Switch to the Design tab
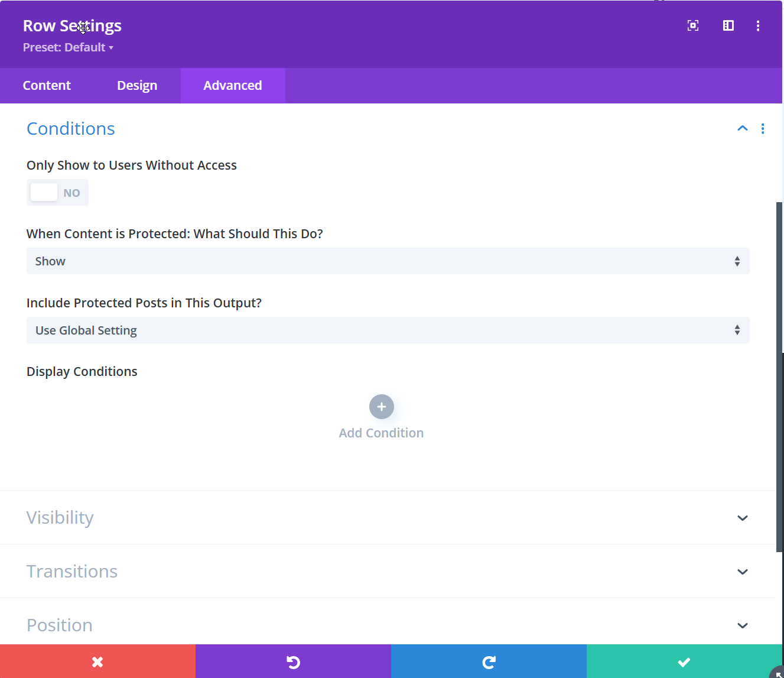Screen dimensions: 784x678 click(137, 86)
